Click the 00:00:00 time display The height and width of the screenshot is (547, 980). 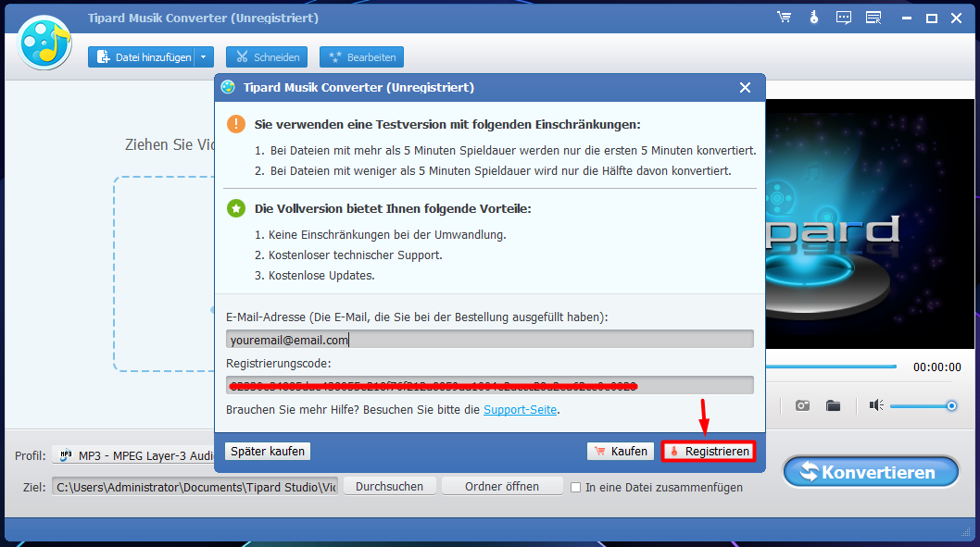pyautogui.click(x=936, y=367)
